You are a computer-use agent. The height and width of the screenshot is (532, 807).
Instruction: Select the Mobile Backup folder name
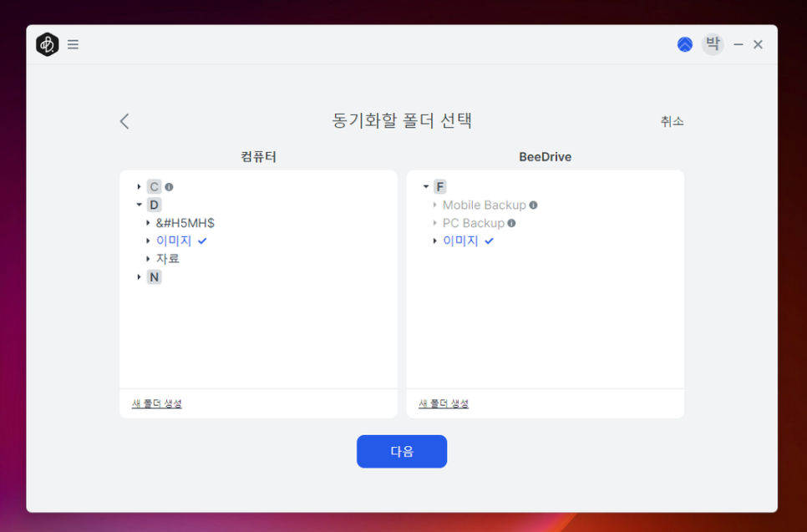[485, 205]
